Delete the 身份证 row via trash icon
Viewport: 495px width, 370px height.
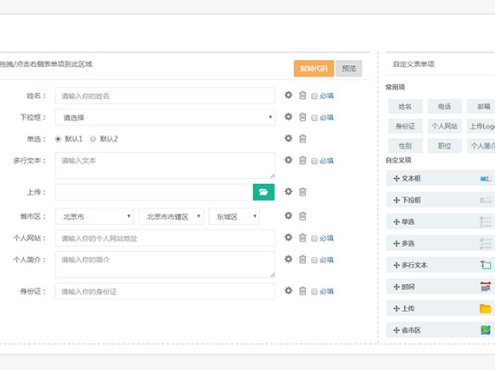pyautogui.click(x=302, y=291)
